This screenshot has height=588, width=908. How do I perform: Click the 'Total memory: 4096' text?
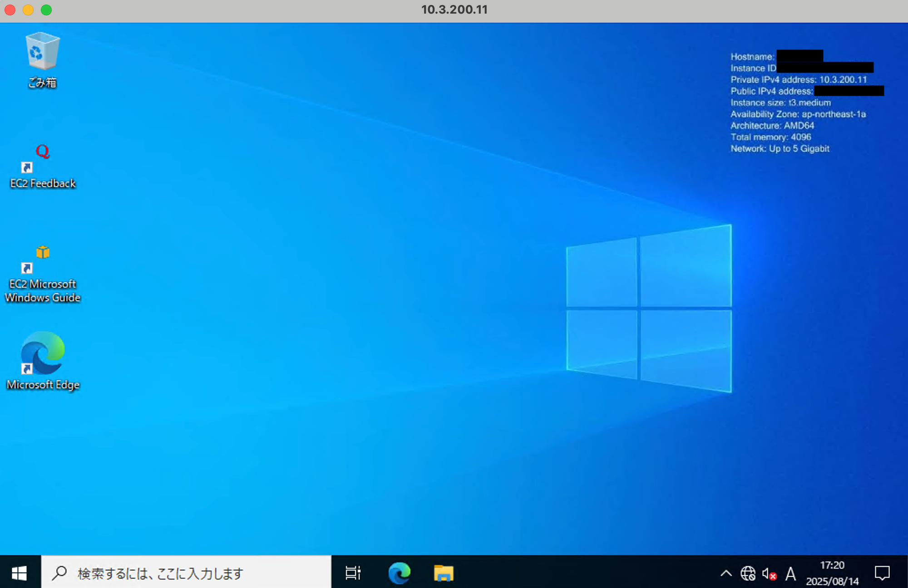coord(770,137)
